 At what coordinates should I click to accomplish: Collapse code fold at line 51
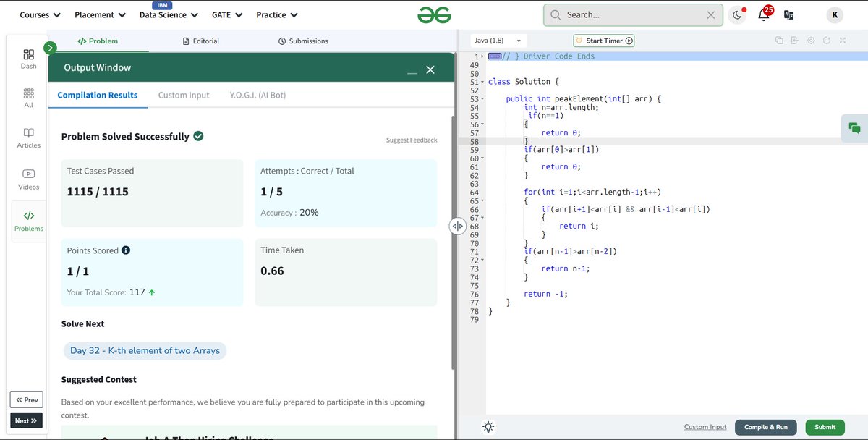coord(482,82)
